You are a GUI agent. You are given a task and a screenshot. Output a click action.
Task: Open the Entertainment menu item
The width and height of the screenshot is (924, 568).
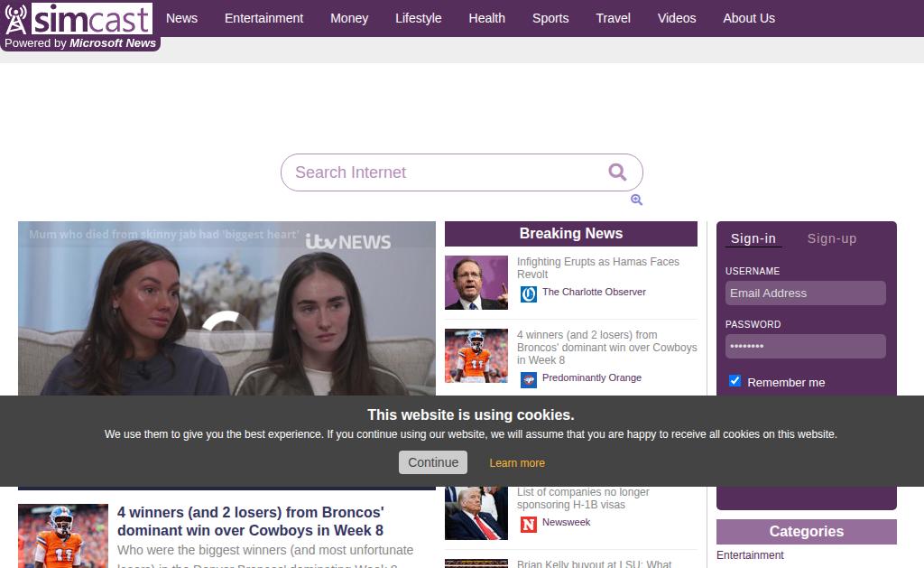[263, 18]
